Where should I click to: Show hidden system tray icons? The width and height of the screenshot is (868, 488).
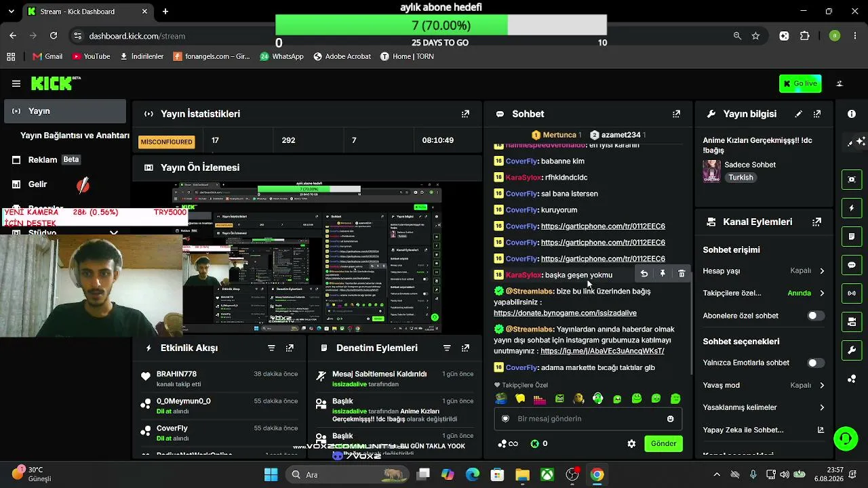pyautogui.click(x=717, y=474)
